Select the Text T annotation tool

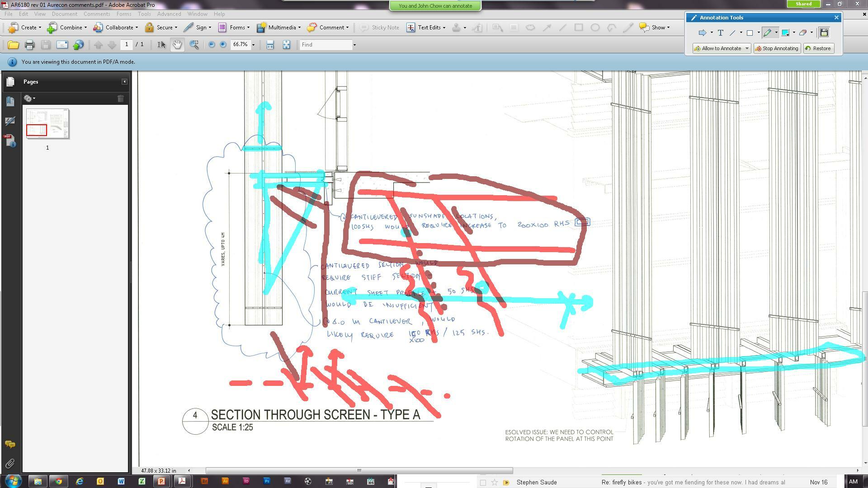720,33
